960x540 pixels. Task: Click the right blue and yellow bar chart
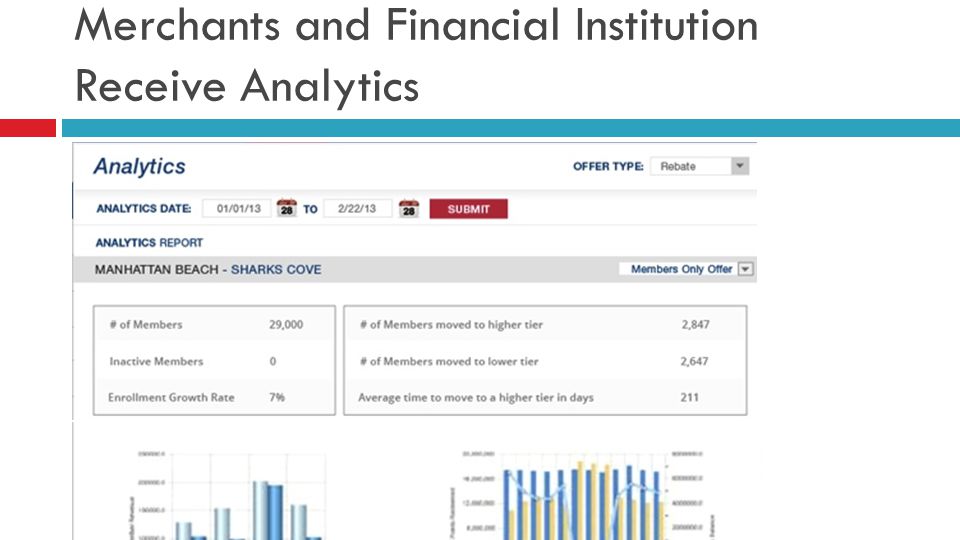(x=582, y=496)
